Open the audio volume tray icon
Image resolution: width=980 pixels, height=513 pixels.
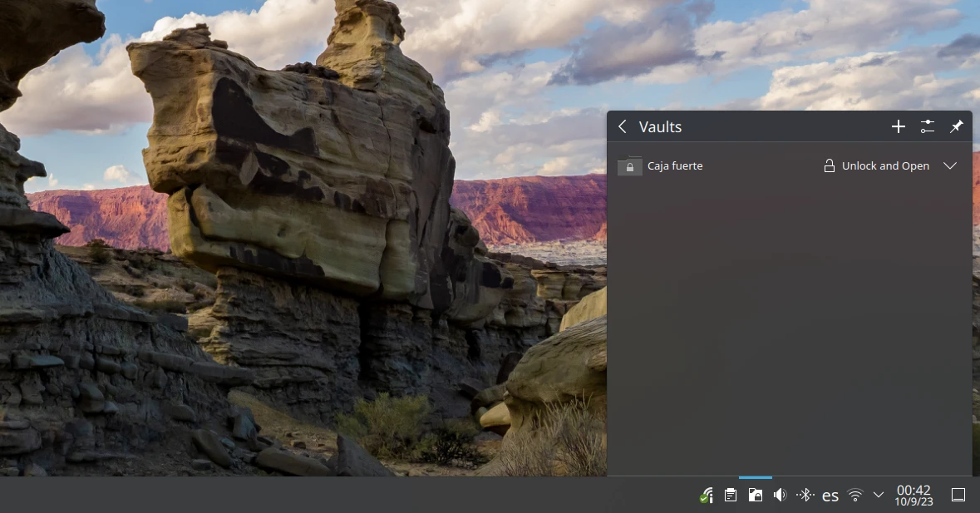coord(780,496)
